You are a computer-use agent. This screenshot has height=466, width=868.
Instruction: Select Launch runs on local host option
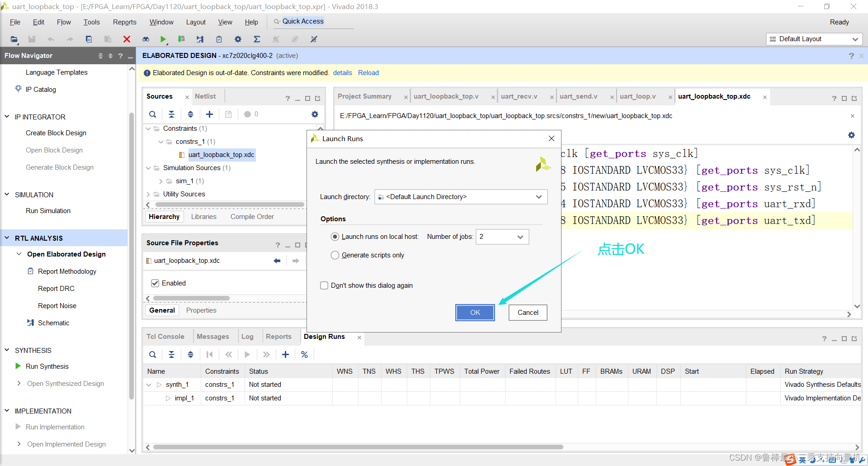335,237
